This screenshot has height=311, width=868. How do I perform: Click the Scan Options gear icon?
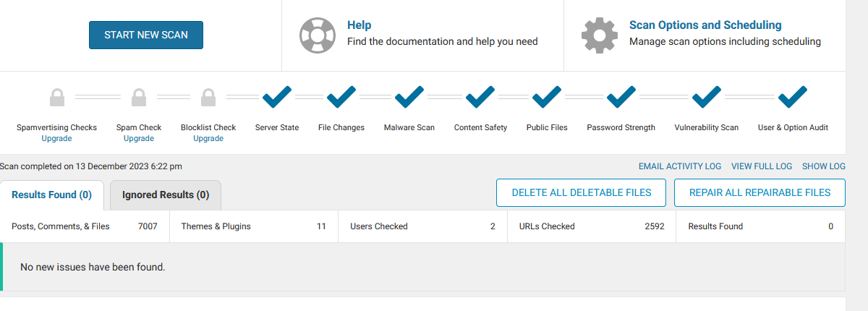click(x=600, y=34)
